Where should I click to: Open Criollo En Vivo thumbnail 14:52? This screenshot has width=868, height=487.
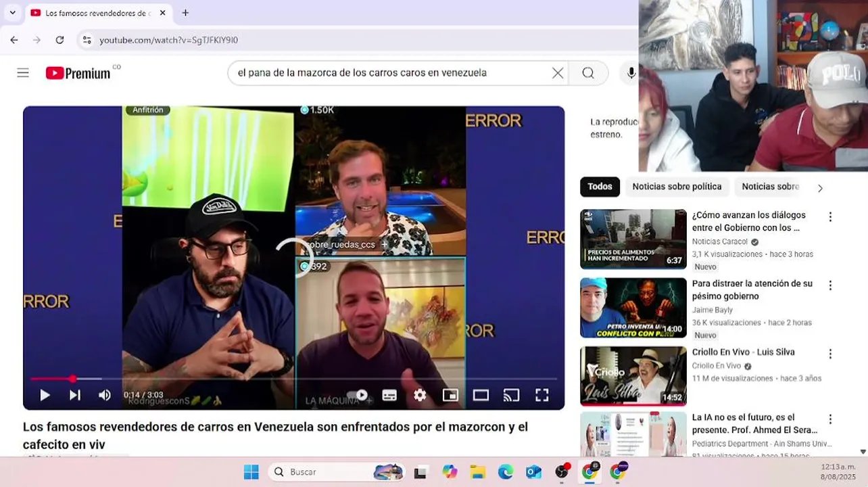[633, 376]
